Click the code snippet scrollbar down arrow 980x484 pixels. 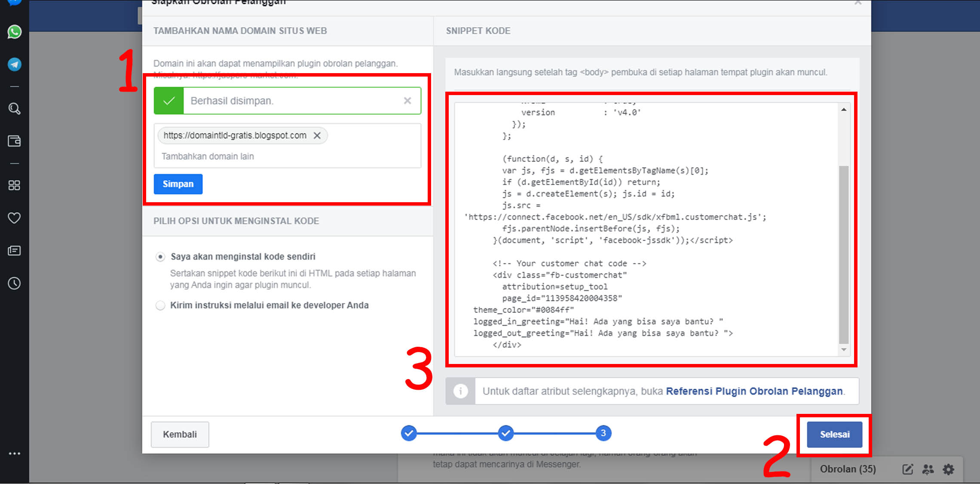844,350
